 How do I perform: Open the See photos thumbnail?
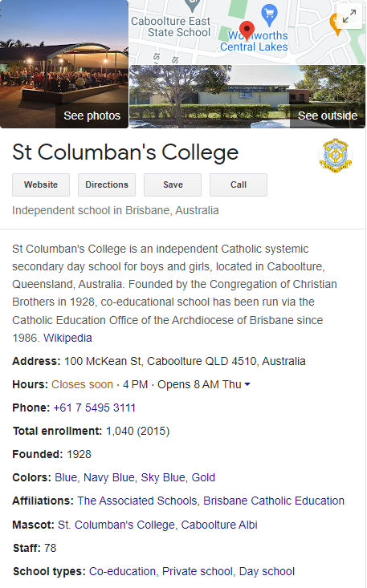(64, 64)
